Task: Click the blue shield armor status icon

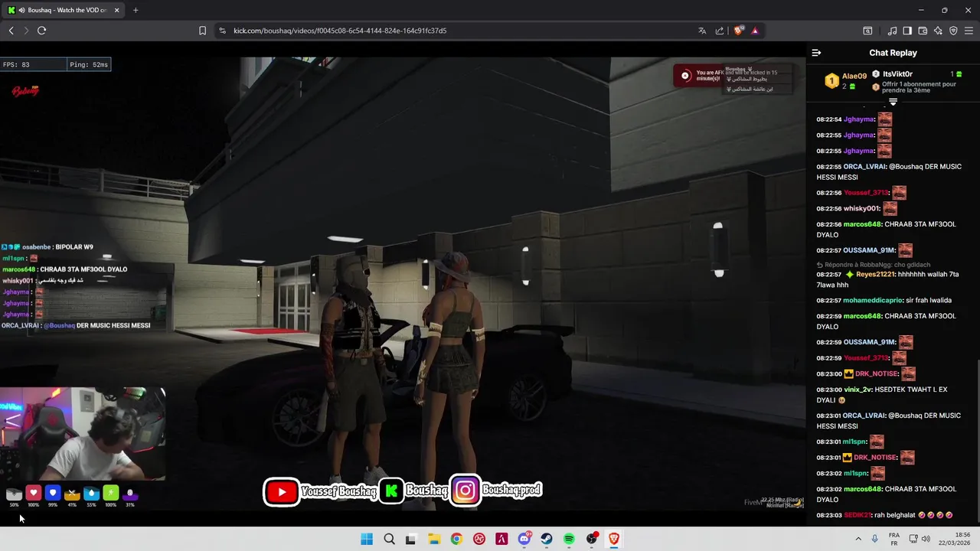Action: pos(52,493)
